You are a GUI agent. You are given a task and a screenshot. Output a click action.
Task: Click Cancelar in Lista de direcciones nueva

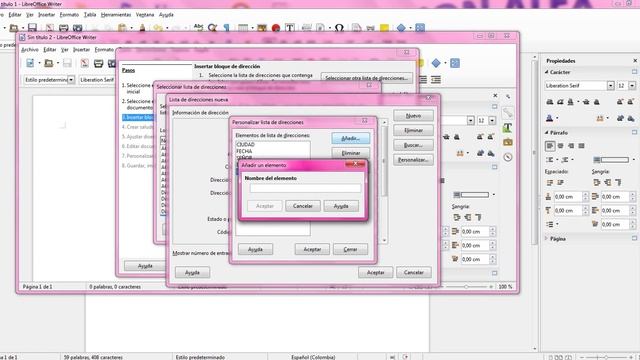(413, 272)
